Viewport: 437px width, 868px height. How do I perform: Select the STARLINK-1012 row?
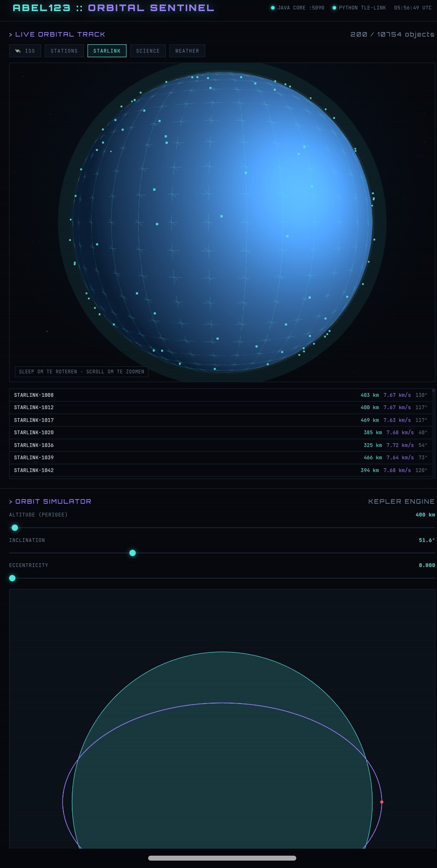(221, 407)
